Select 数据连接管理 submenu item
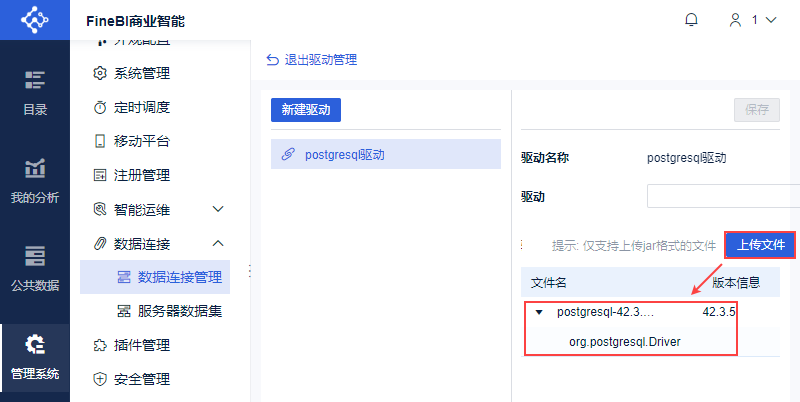The width and height of the screenshot is (800, 402). 155,277
